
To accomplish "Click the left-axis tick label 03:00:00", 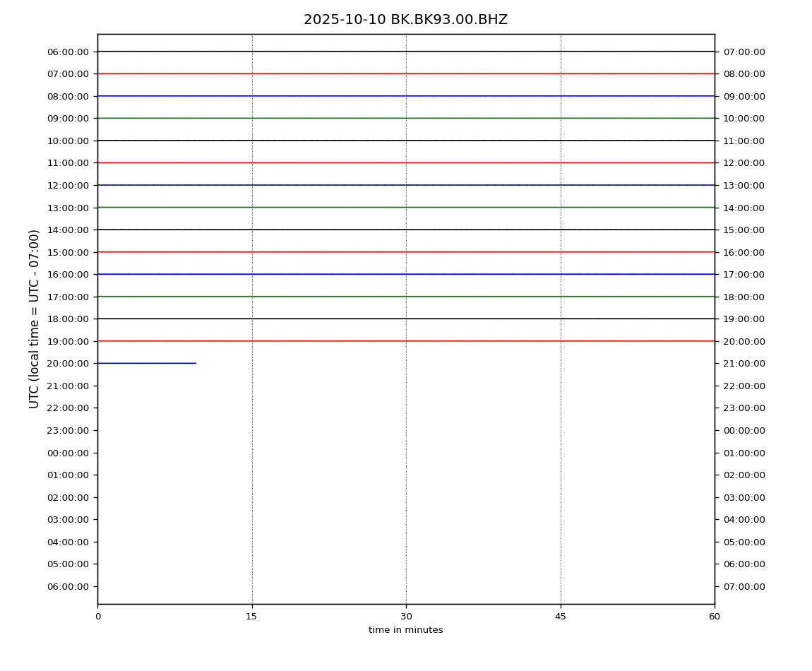I will (x=68, y=519).
